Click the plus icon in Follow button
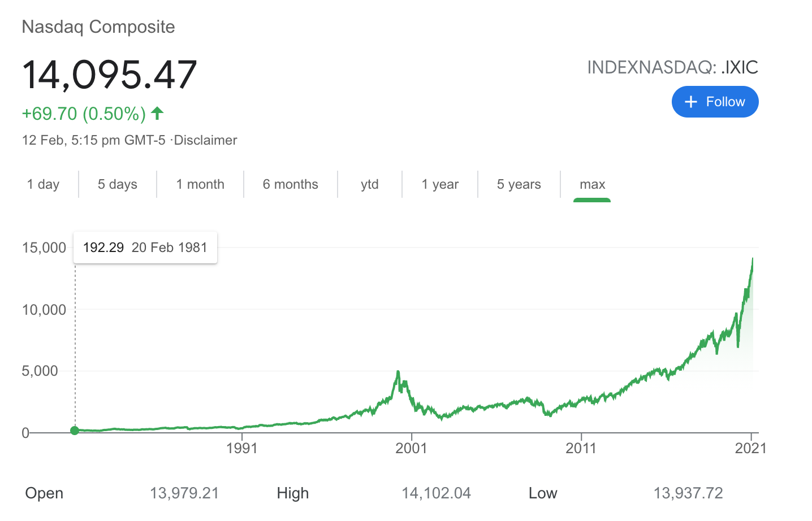The width and height of the screenshot is (812, 521). [x=690, y=102]
